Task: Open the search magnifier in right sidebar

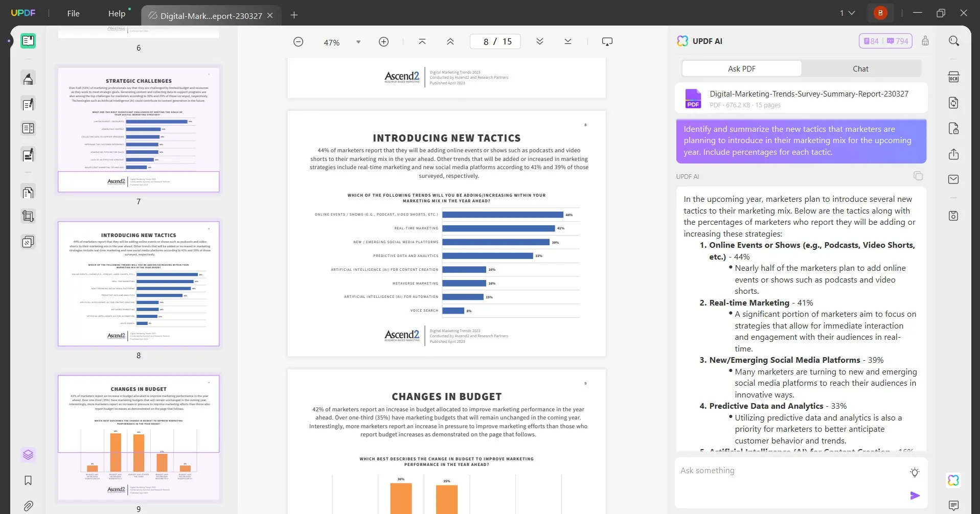Action: click(954, 41)
